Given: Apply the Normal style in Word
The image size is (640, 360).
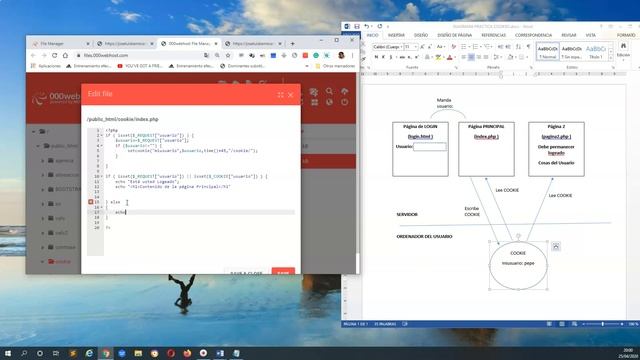Looking at the screenshot, I should 547,52.
